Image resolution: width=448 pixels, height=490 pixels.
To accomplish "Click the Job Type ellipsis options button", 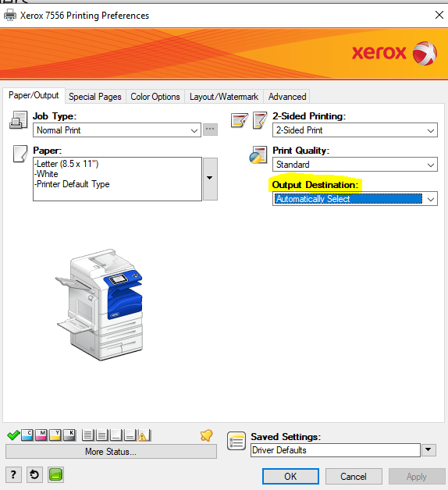I will click(210, 130).
